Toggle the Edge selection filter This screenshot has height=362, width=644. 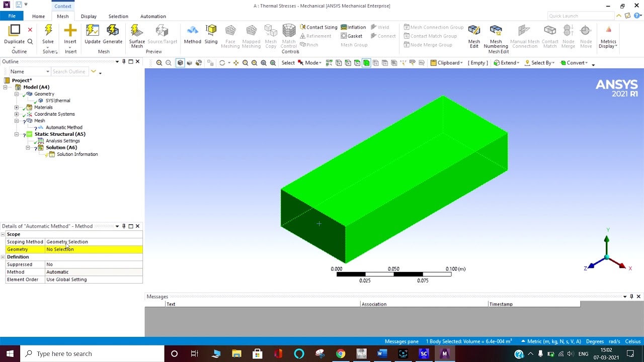coord(348,63)
